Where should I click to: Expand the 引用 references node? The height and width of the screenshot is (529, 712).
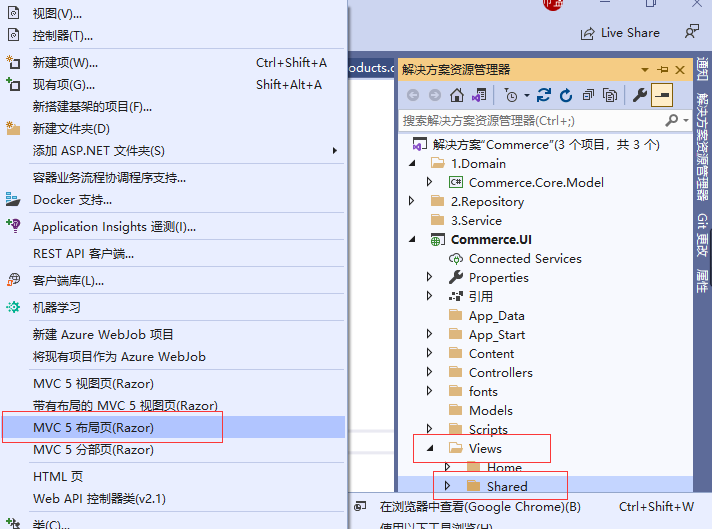pos(430,296)
